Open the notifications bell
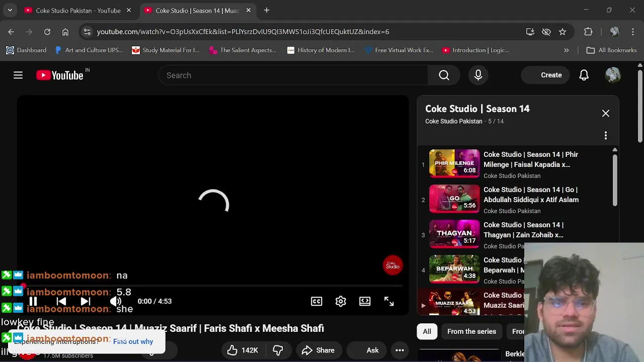This screenshot has width=644, height=362. tap(584, 75)
